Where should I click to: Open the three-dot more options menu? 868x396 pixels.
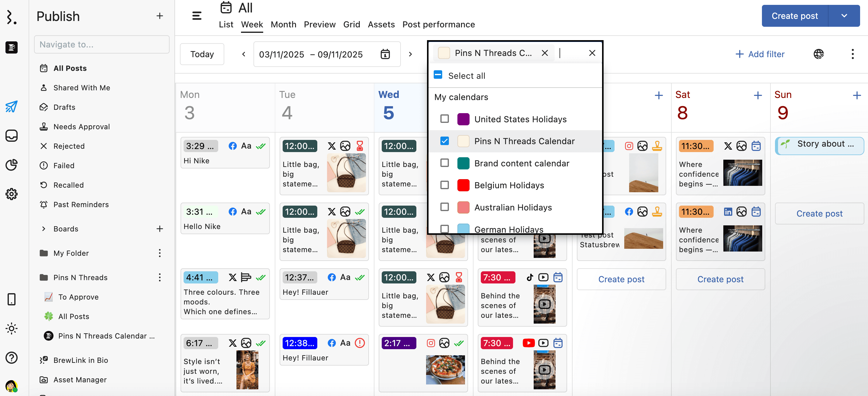[852, 54]
